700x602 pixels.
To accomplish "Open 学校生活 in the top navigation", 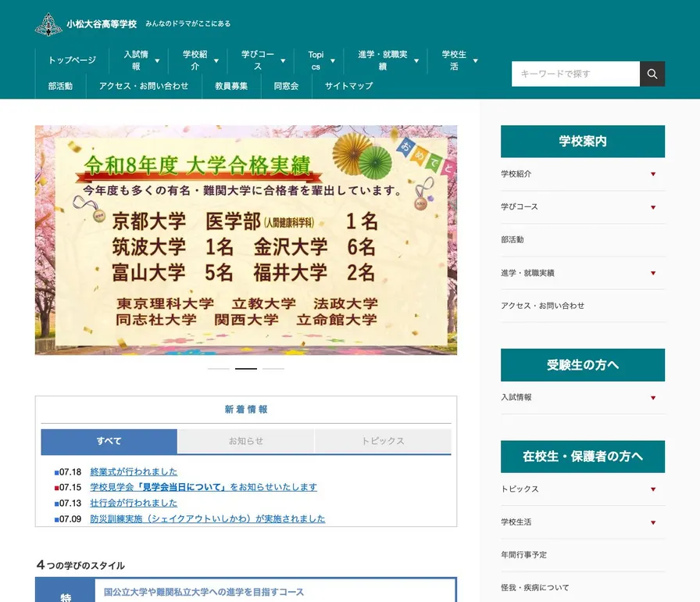I will [x=454, y=60].
